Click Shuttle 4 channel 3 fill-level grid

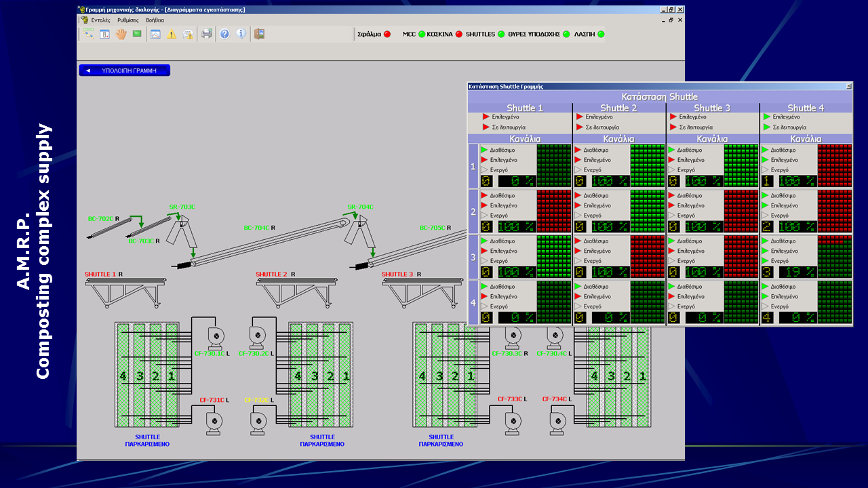pyautogui.click(x=834, y=256)
